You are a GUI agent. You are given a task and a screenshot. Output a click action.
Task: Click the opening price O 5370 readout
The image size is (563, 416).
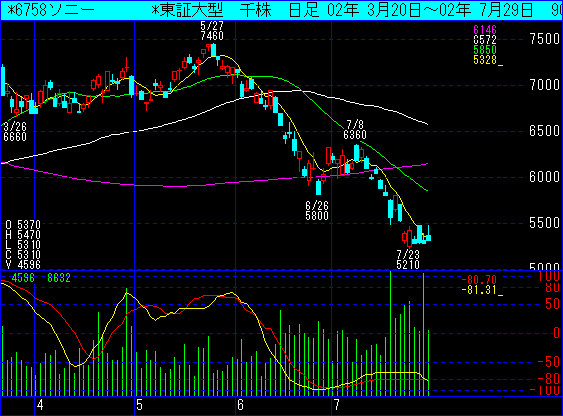[x=23, y=225]
